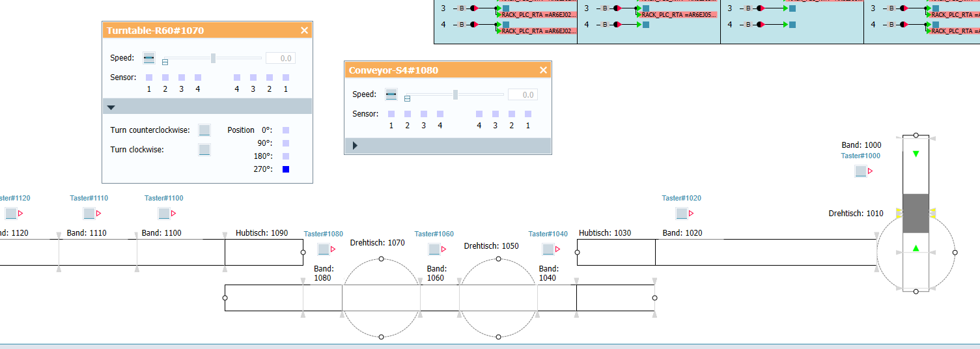Click red arrow beside Taster#1100 button
The height and width of the screenshot is (349, 980).
(173, 214)
